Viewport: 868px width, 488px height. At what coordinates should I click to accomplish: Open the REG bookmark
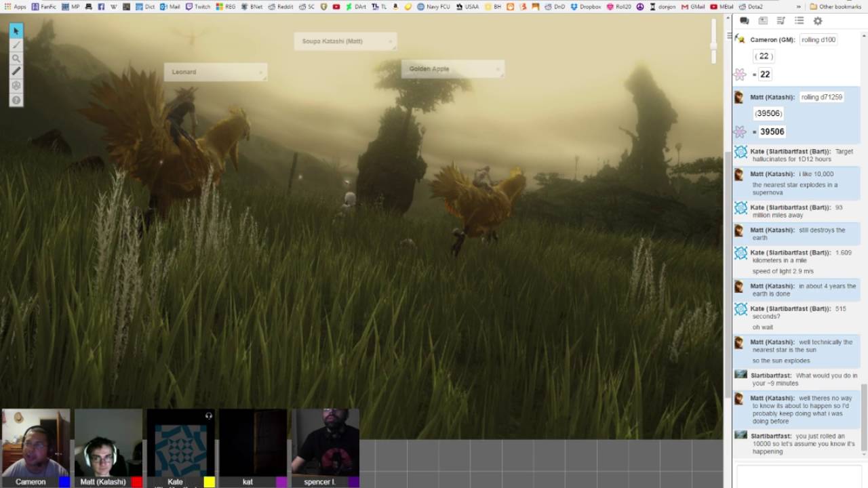[x=226, y=7]
